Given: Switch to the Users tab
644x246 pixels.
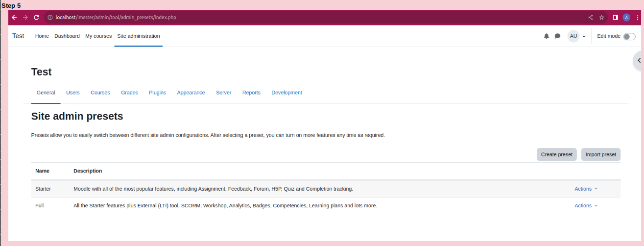Looking at the screenshot, I should pos(73,92).
